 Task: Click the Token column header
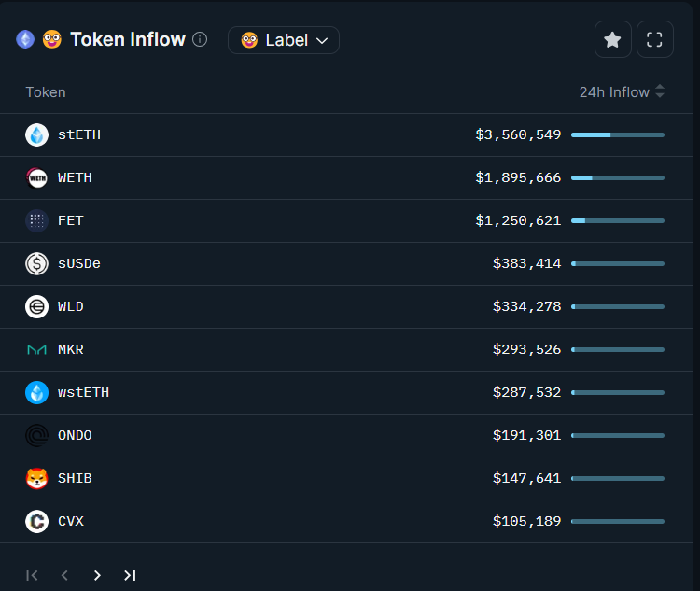(x=46, y=91)
